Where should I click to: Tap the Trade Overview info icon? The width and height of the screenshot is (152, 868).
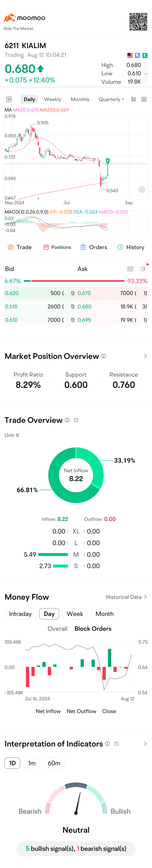[x=67, y=420]
